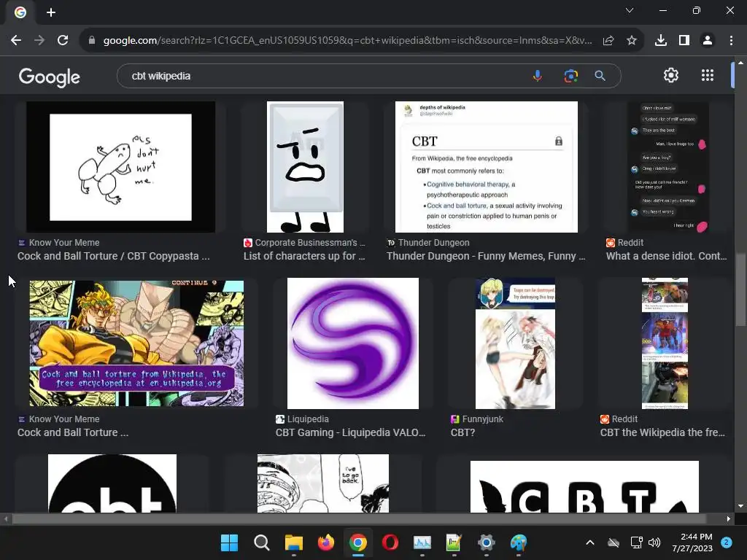Open 'pls don't hurt me' drawing thumbnail

point(120,167)
